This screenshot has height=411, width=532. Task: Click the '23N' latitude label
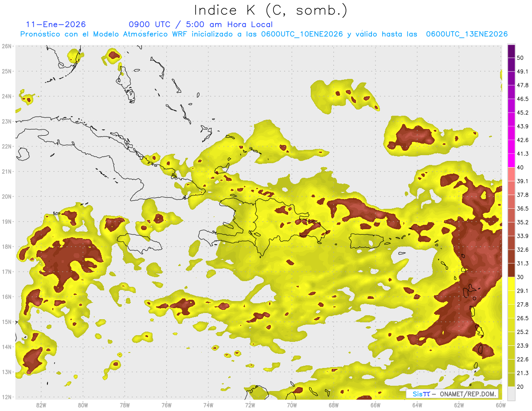(x=7, y=121)
